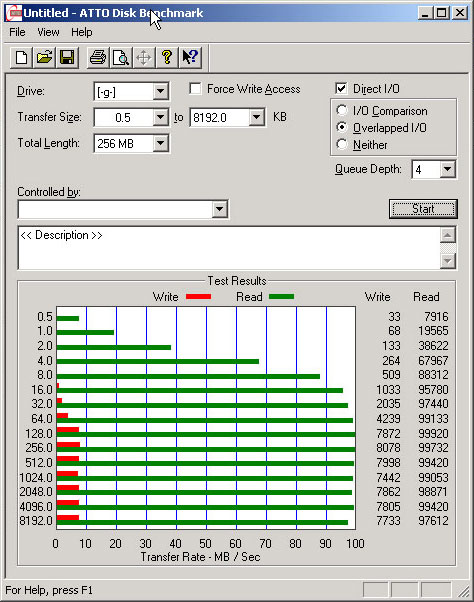This screenshot has height=602, width=474.
Task: Expand the Total Length dropdown 256 MB
Action: click(x=160, y=144)
